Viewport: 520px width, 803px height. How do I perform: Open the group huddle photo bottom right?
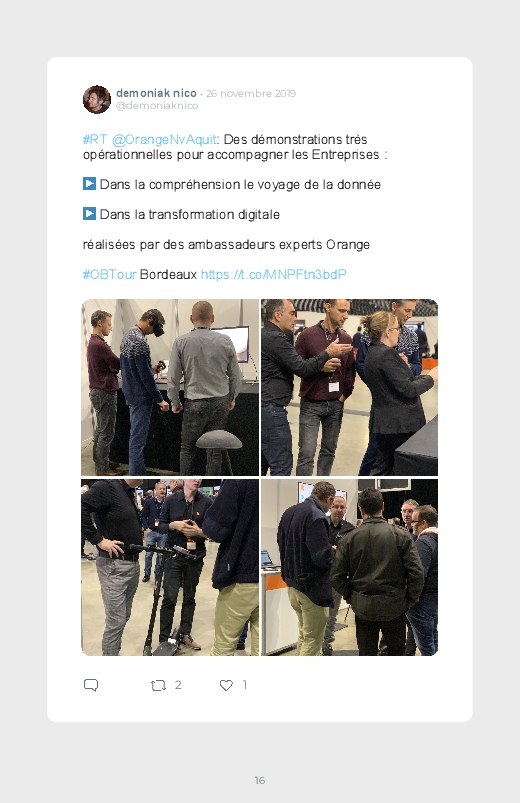(x=349, y=567)
